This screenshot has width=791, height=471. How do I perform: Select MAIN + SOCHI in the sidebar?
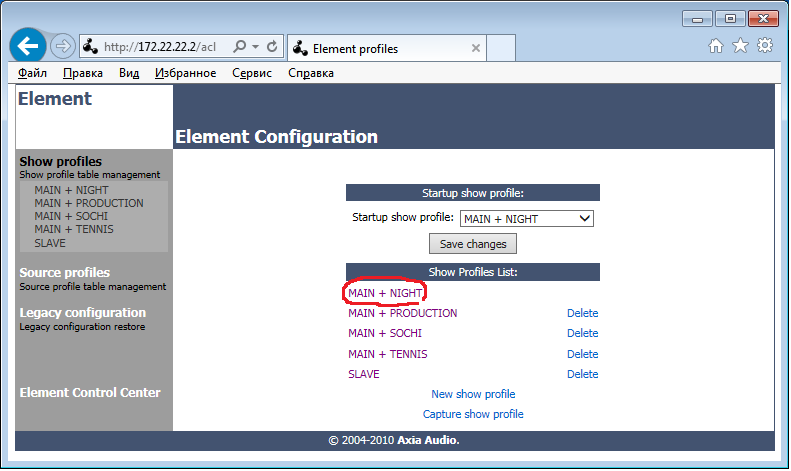point(71,216)
